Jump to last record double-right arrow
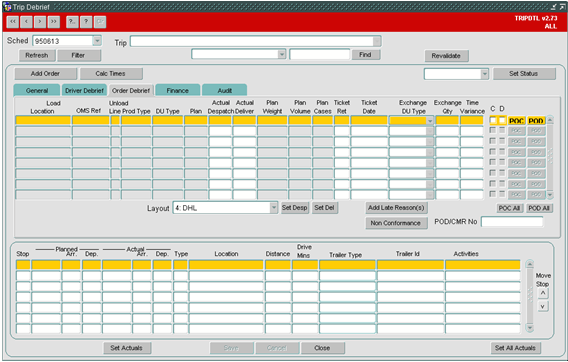This screenshot has width=568, height=362. 54,22
